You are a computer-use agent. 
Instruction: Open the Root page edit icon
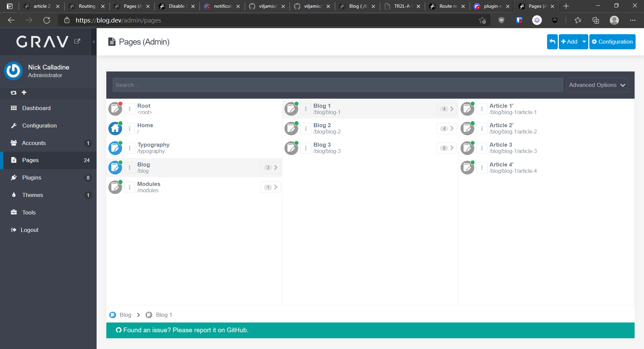[115, 109]
